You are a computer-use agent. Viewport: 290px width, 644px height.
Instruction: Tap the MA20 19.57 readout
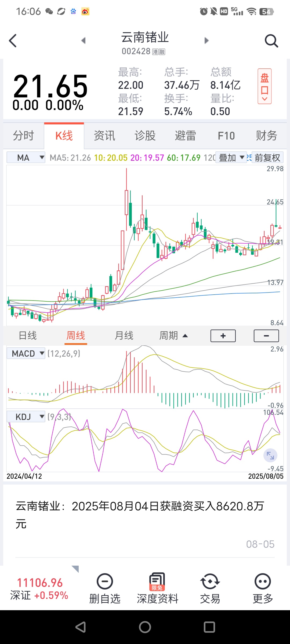coord(147,158)
